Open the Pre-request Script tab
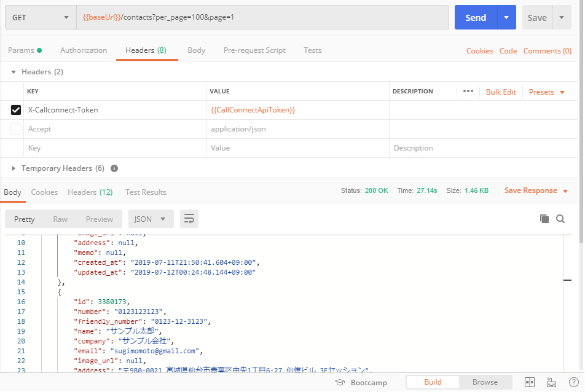Viewport: 585px width, 392px height. tap(254, 50)
